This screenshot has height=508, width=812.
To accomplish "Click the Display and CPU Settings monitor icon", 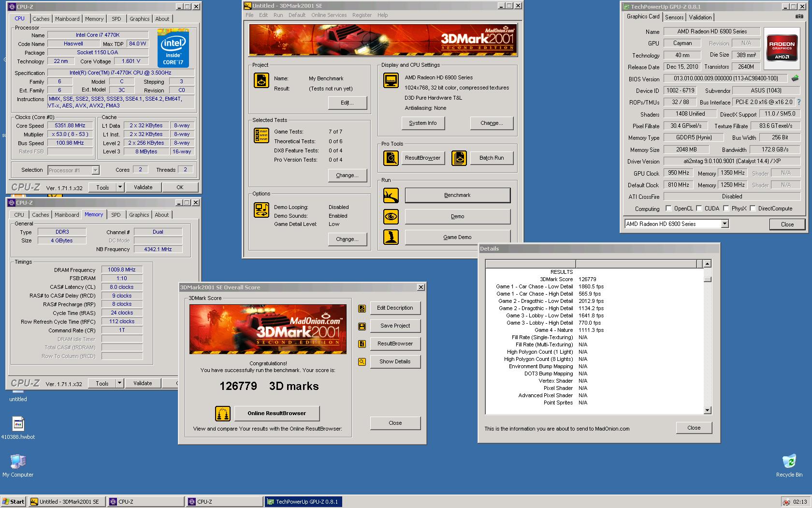I will pyautogui.click(x=391, y=80).
